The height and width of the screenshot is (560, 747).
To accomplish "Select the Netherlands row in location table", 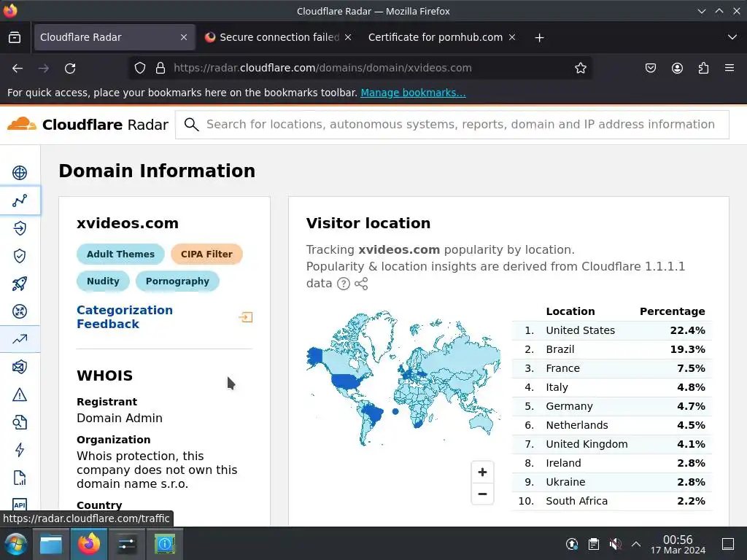I will pos(612,425).
